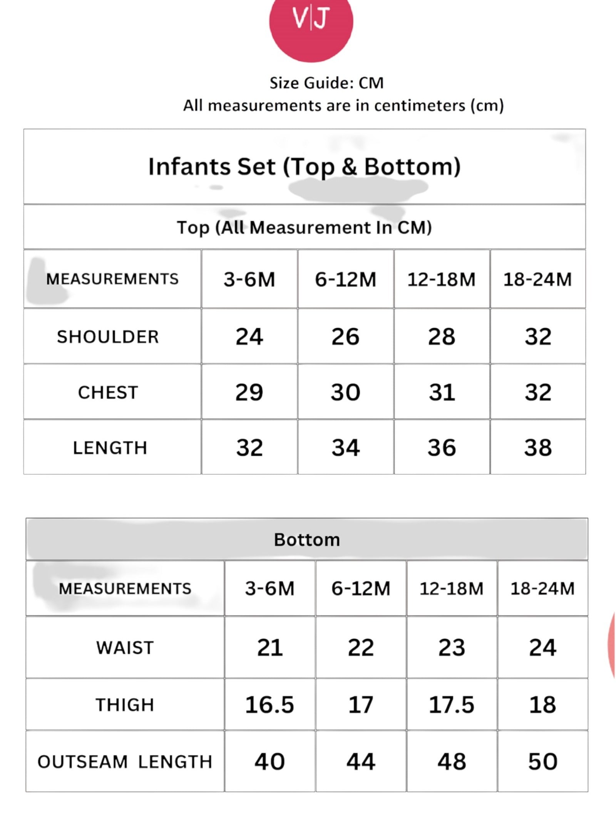
Task: Select the OUTSEAM LENGTH row label
Action: [x=125, y=762]
